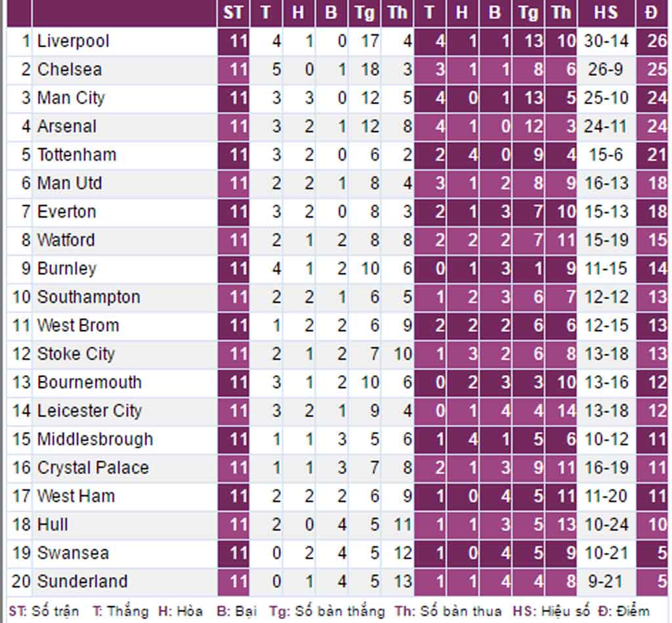Click the Liverpool team name

click(x=73, y=41)
